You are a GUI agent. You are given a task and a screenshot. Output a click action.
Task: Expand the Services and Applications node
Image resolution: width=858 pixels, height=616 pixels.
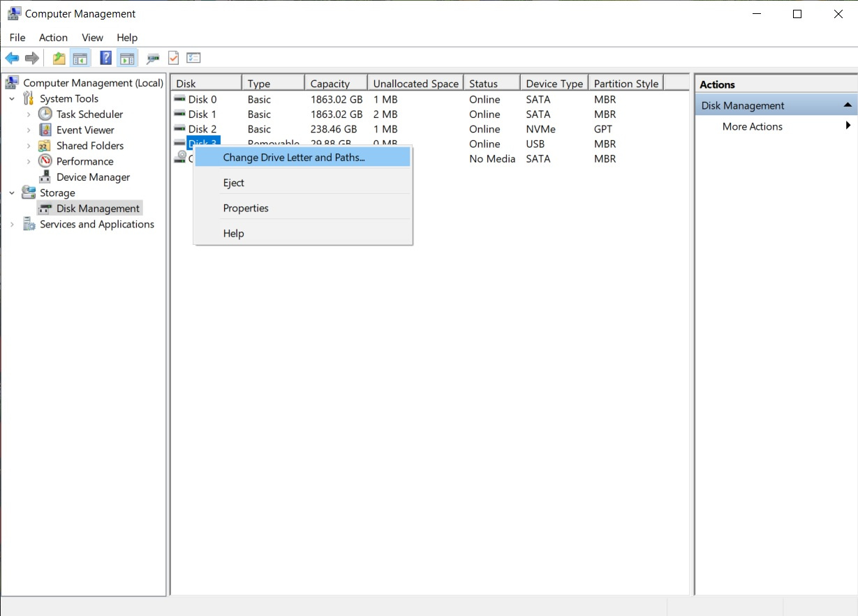click(12, 224)
